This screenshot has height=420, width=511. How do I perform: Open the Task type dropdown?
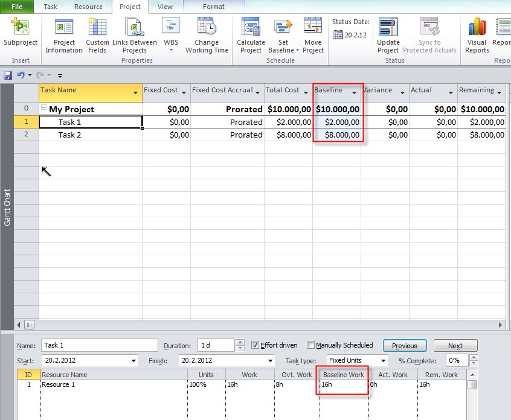tap(383, 361)
